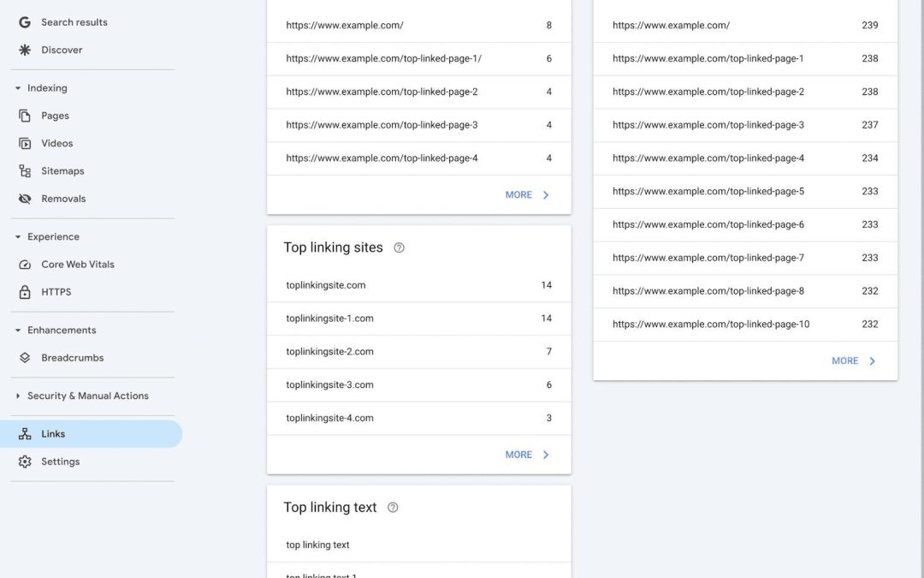Viewport: 924px width, 578px height.
Task: Click top-linked-page-2 row with count 4
Action: 419,92
